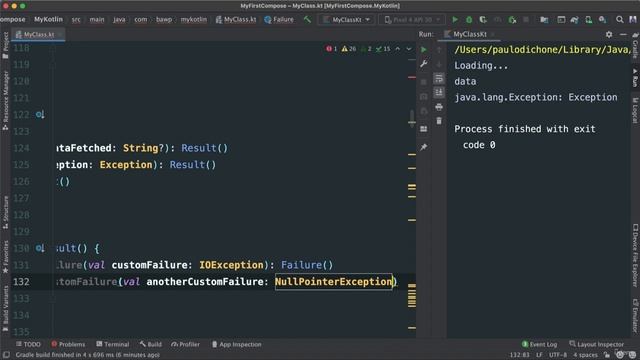Screen dimensions: 640x360
Task: Click the Users path link in Run output
Action: click(542, 50)
